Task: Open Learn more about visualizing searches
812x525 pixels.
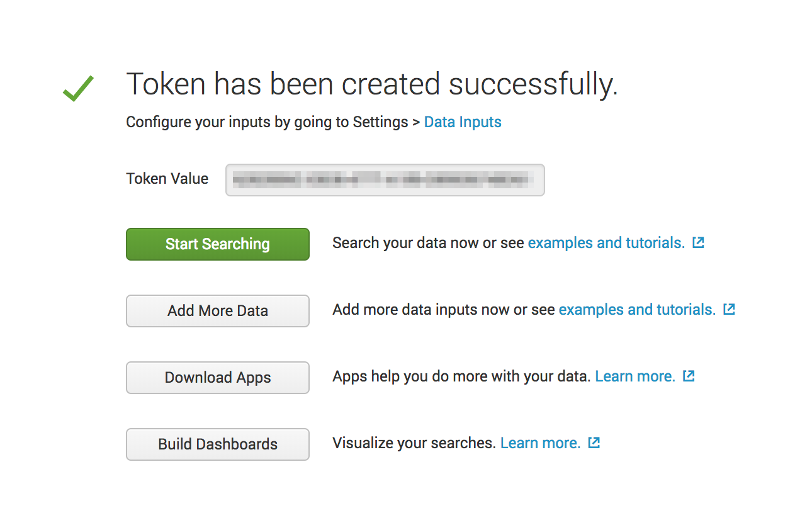Action: click(x=540, y=443)
